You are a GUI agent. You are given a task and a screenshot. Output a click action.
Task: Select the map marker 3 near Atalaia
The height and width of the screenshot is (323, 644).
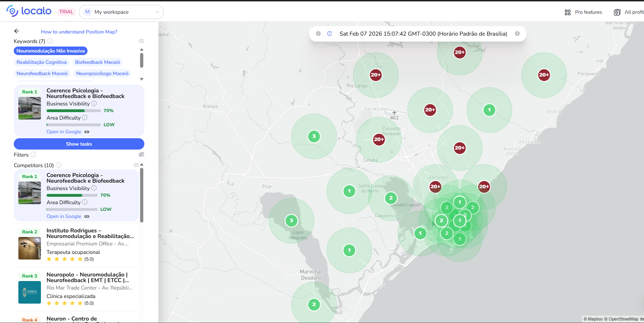314,136
